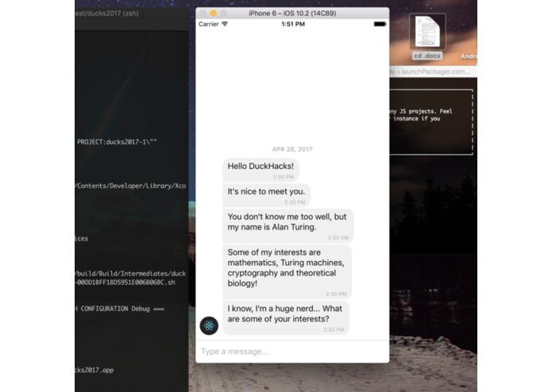Click the yellow minimize button on simulator window
This screenshot has height=392, width=552.
coord(213,13)
